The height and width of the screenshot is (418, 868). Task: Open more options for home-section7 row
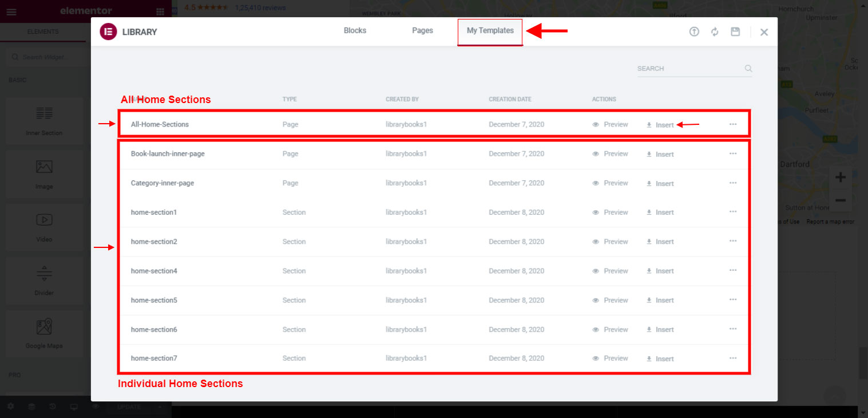[x=733, y=358]
